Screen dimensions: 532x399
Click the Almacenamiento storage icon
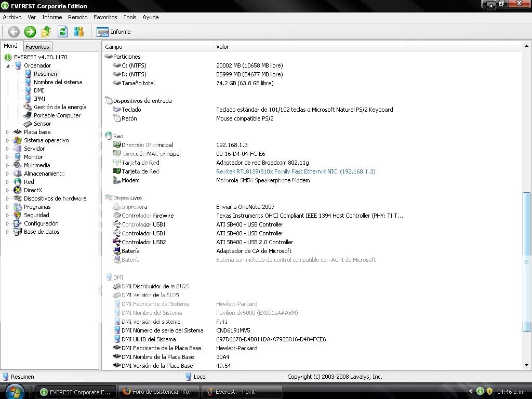pyautogui.click(x=18, y=174)
